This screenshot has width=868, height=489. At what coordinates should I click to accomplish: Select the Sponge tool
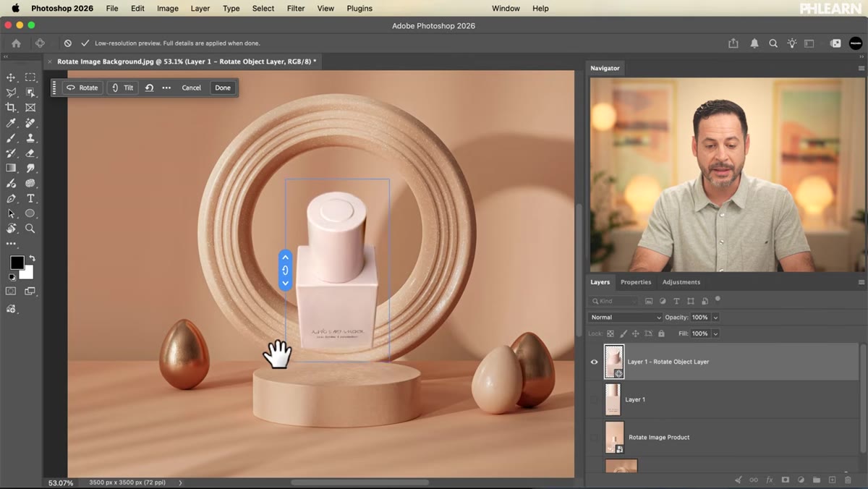(x=30, y=183)
